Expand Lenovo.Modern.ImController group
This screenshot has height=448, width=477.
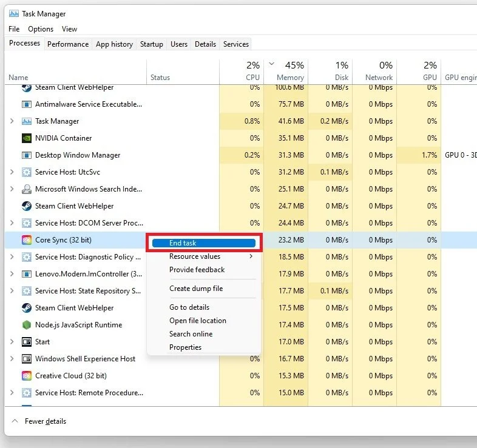pos(12,274)
